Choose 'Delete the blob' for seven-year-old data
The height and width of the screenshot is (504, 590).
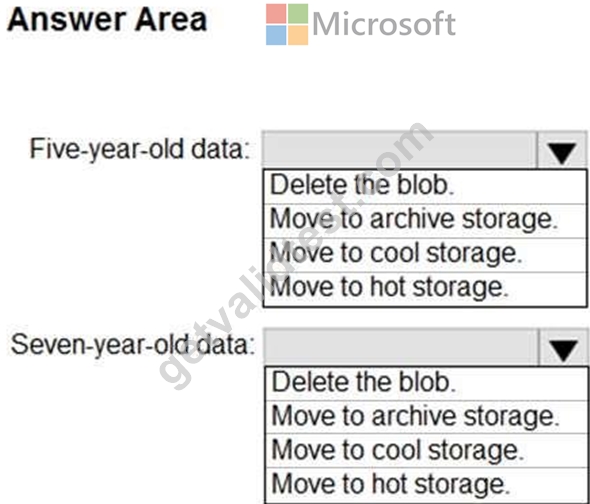click(426, 384)
